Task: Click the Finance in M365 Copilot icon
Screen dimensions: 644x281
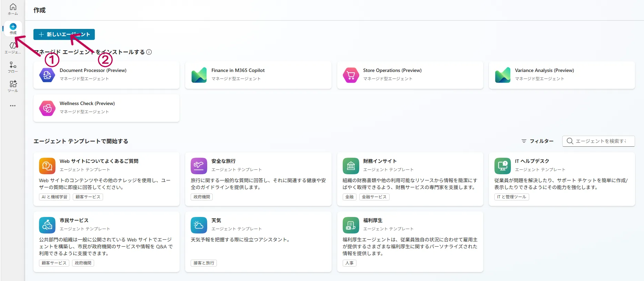Action: [199, 75]
